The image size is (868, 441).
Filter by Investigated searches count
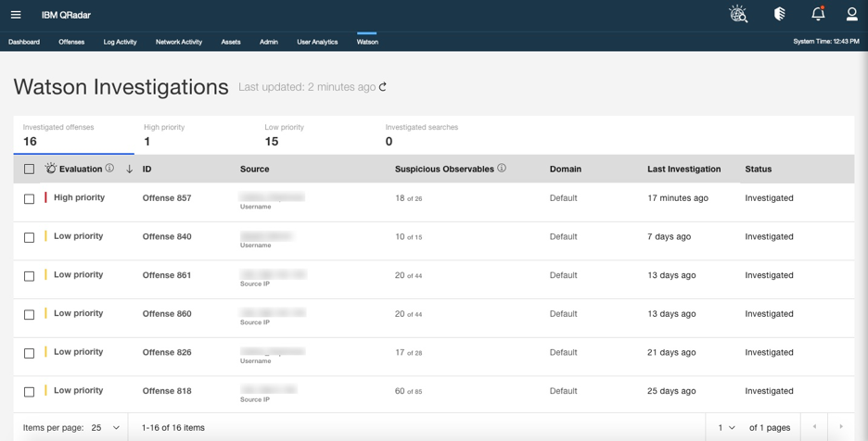pyautogui.click(x=436, y=135)
